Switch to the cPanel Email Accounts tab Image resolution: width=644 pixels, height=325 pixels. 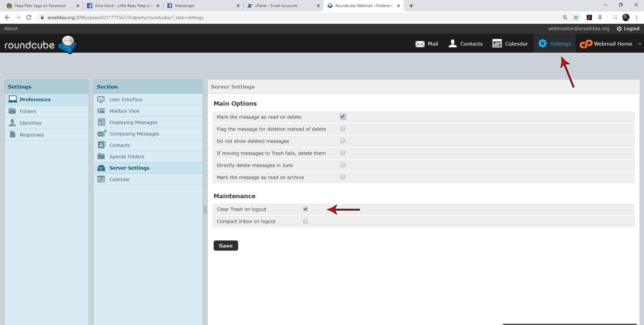tap(276, 6)
